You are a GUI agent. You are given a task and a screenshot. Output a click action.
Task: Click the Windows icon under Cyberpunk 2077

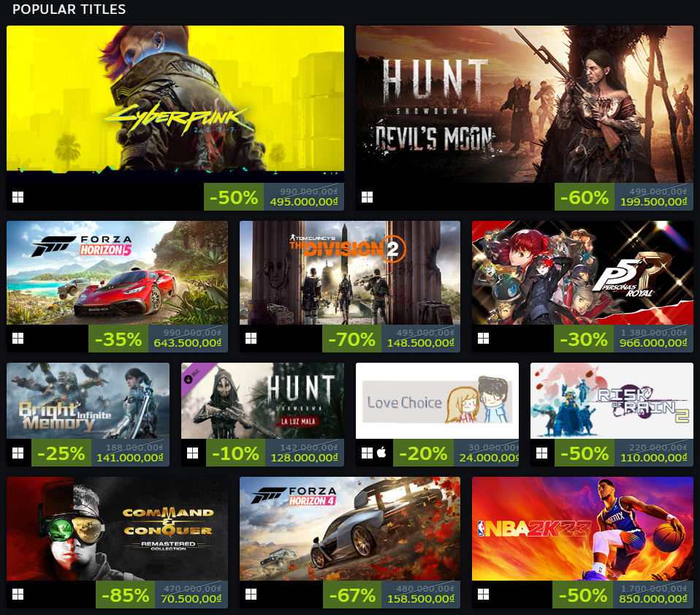[18, 197]
